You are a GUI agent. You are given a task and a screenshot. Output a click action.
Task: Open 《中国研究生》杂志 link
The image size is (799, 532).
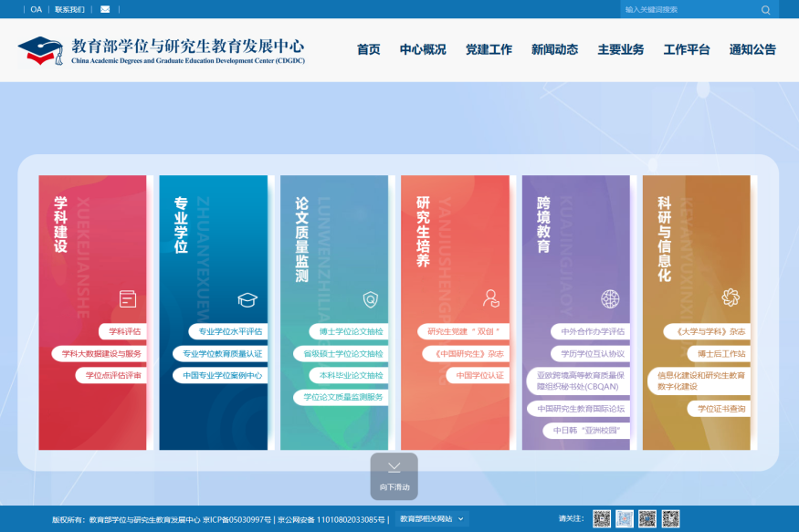click(x=466, y=353)
